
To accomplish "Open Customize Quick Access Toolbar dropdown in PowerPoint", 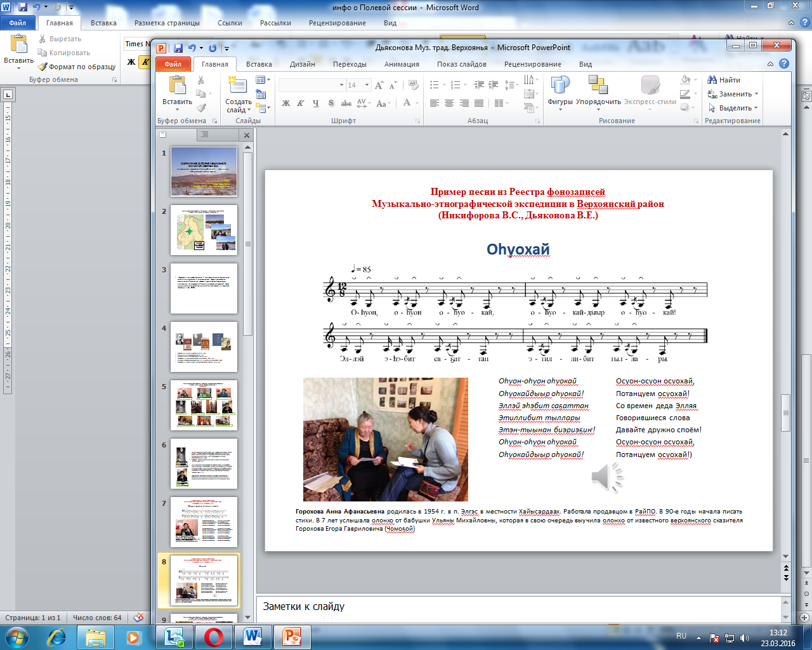I will (x=226, y=48).
